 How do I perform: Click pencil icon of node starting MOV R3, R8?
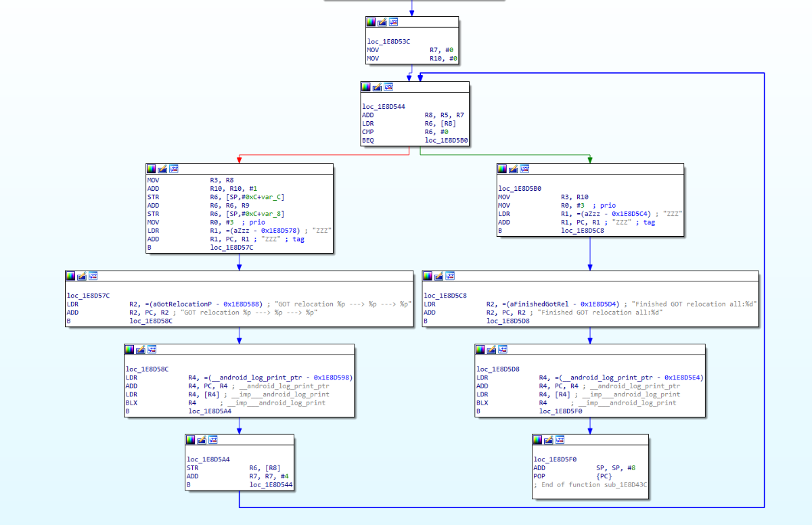point(163,168)
